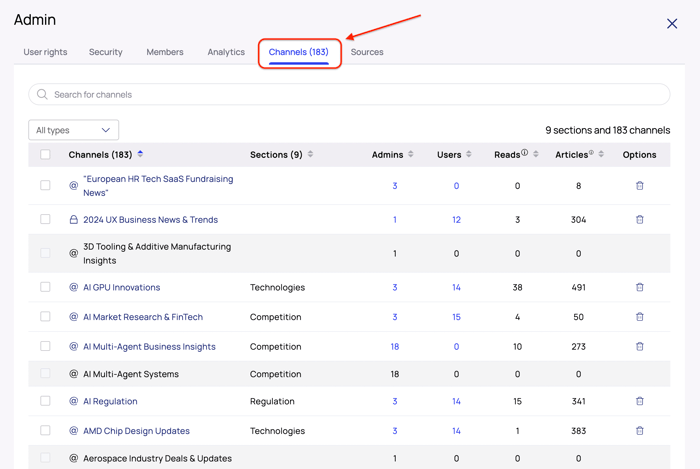Select the AI Regulation row checkbox
This screenshot has width=700, height=469.
[45, 401]
